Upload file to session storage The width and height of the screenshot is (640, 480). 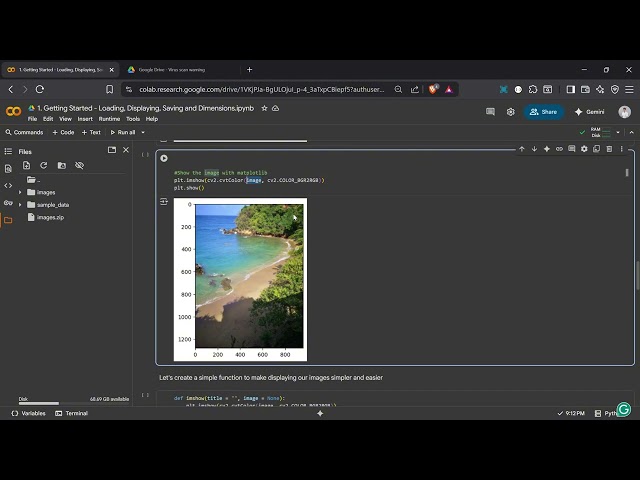pyautogui.click(x=27, y=165)
